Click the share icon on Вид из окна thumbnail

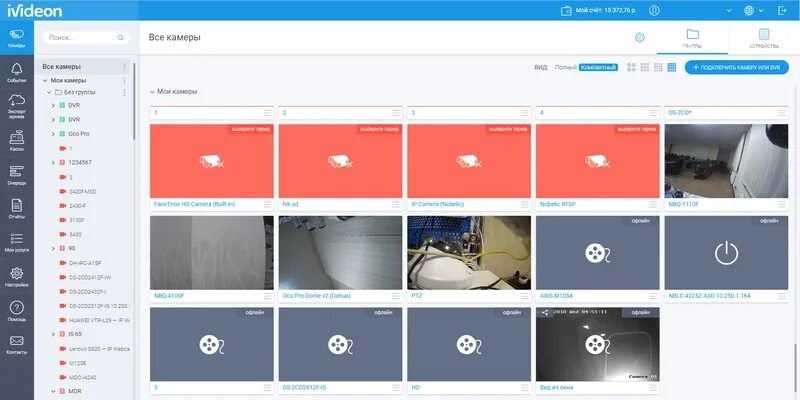[x=545, y=312]
